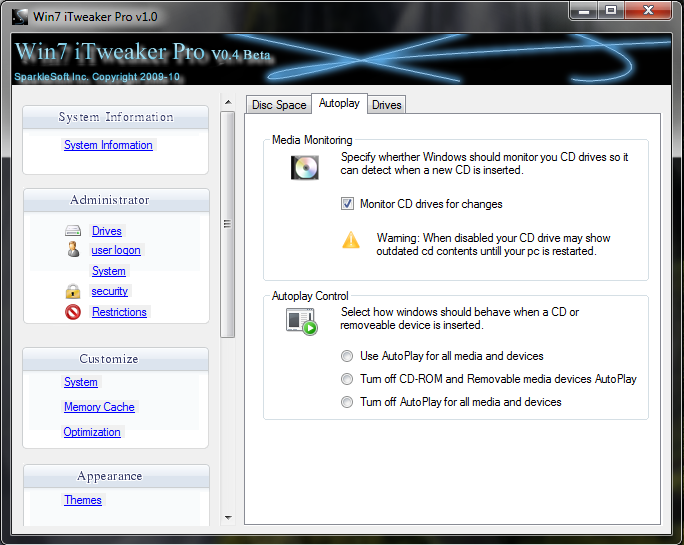The image size is (684, 545).
Task: Open the System Information link
Action: (108, 145)
